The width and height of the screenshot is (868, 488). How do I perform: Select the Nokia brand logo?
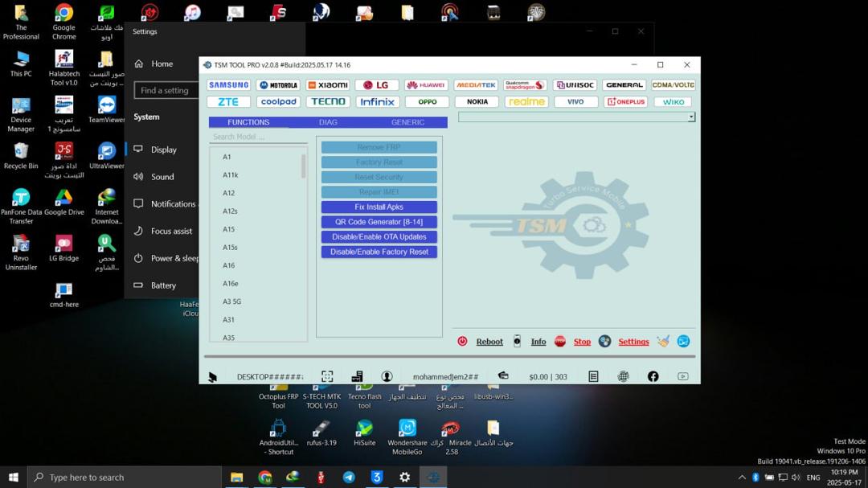(x=476, y=102)
